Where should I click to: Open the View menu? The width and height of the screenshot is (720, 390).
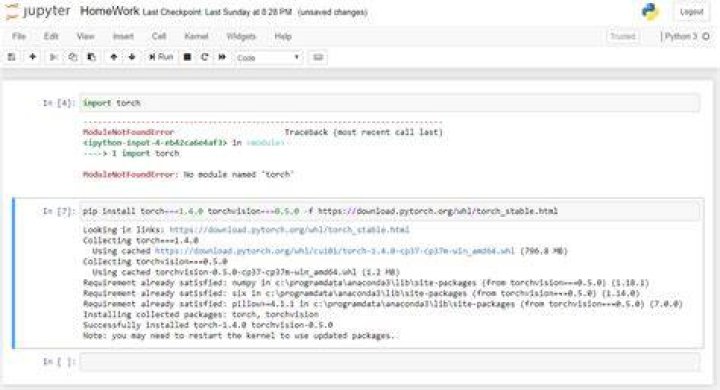pyautogui.click(x=85, y=36)
